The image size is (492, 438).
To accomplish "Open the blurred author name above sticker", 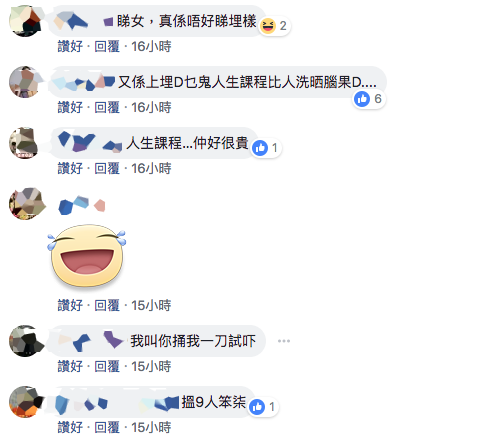I will 82,205.
